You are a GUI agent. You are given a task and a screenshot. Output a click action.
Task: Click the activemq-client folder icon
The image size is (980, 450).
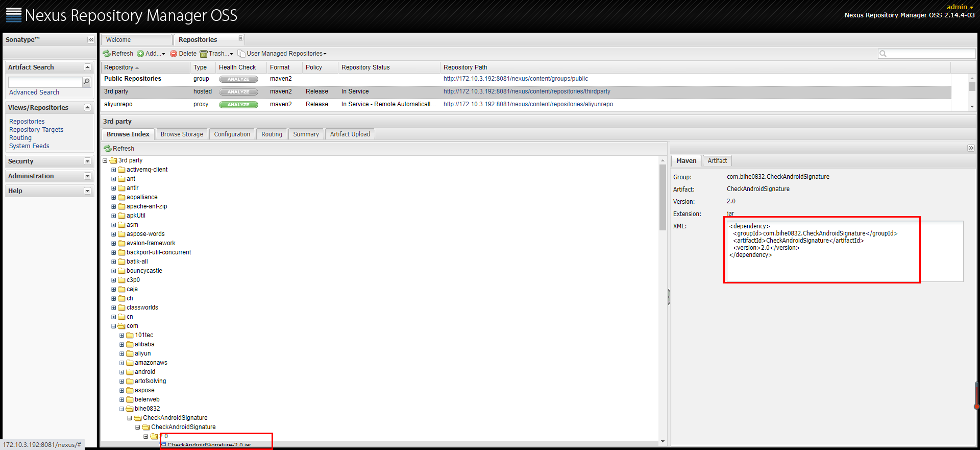click(122, 170)
